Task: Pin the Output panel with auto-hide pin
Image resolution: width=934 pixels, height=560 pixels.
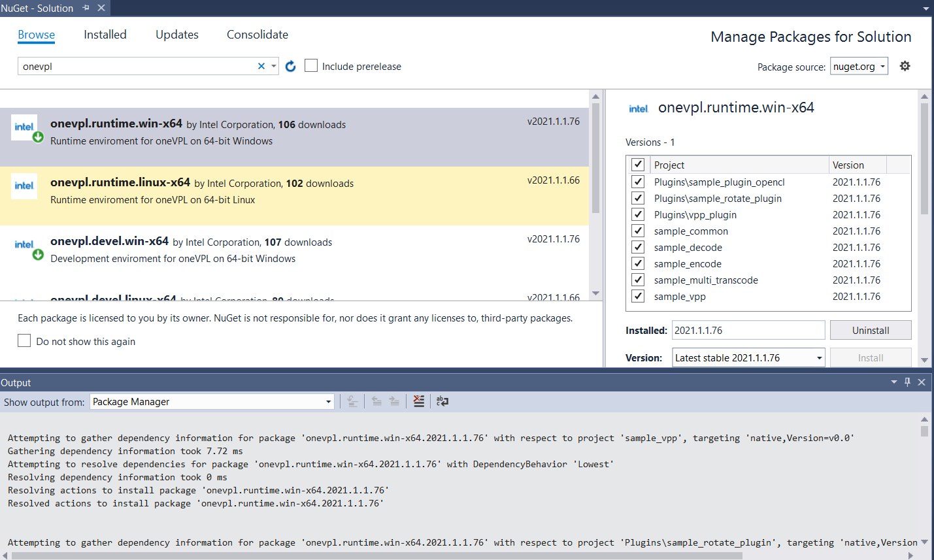Action: 907,382
